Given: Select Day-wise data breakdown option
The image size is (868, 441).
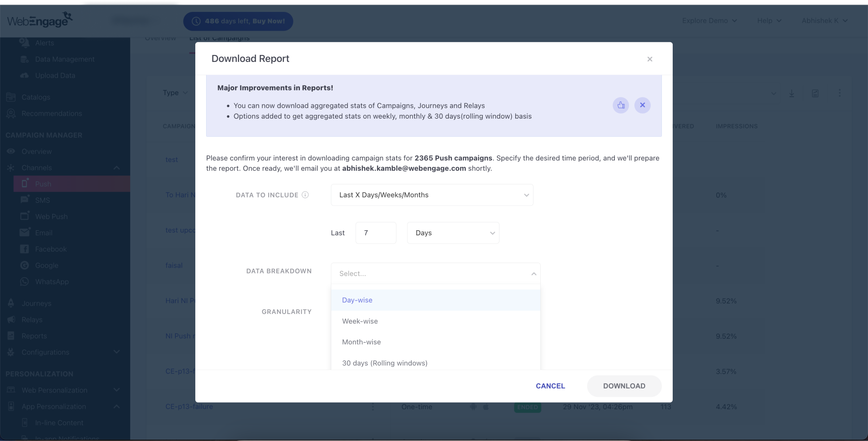Looking at the screenshot, I should [357, 300].
